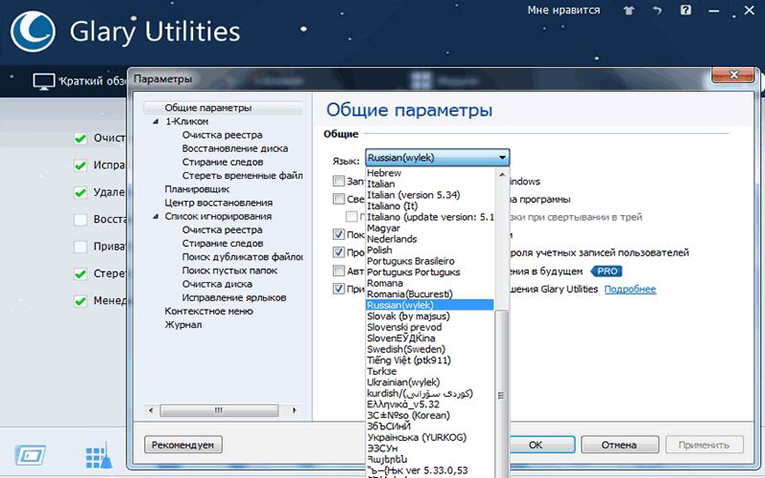The width and height of the screenshot is (765, 478).
Task: Toggle the checkbox before "Про"
Action: pos(339,253)
